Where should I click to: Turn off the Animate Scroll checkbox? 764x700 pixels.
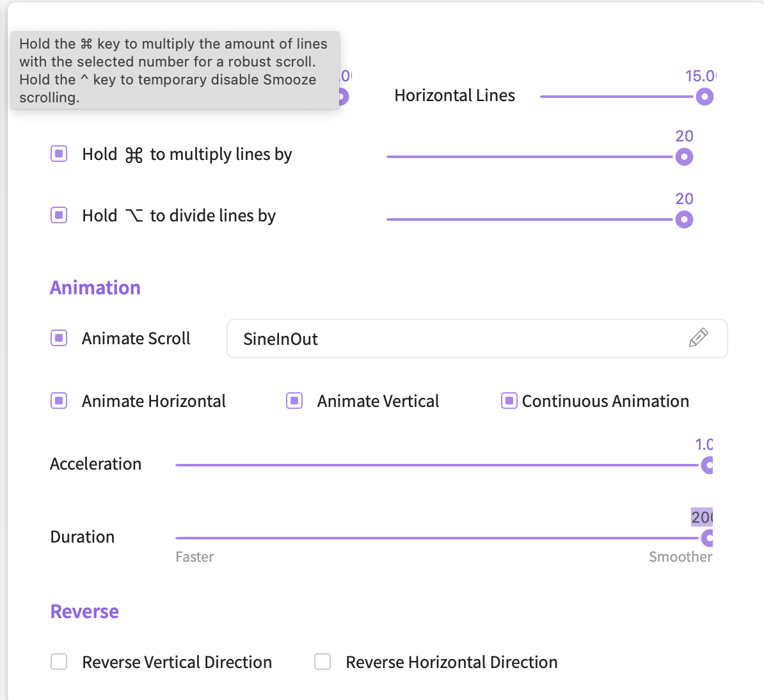59,338
